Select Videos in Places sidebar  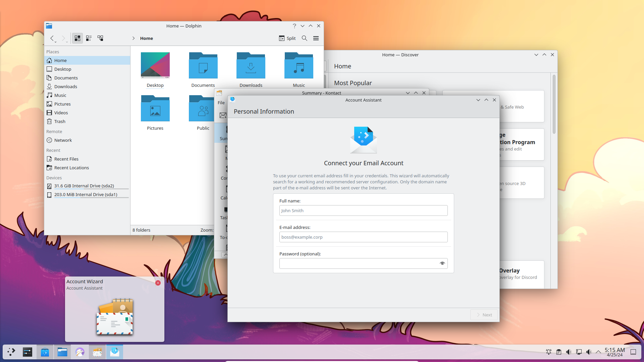coord(87,113)
